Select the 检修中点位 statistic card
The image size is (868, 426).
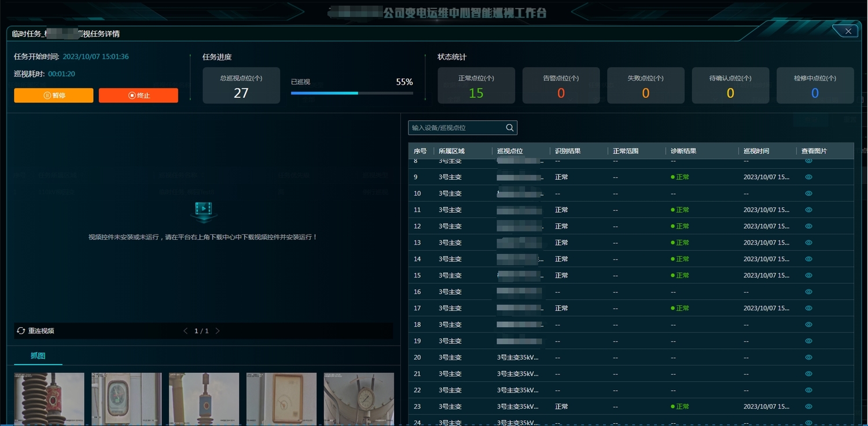815,86
